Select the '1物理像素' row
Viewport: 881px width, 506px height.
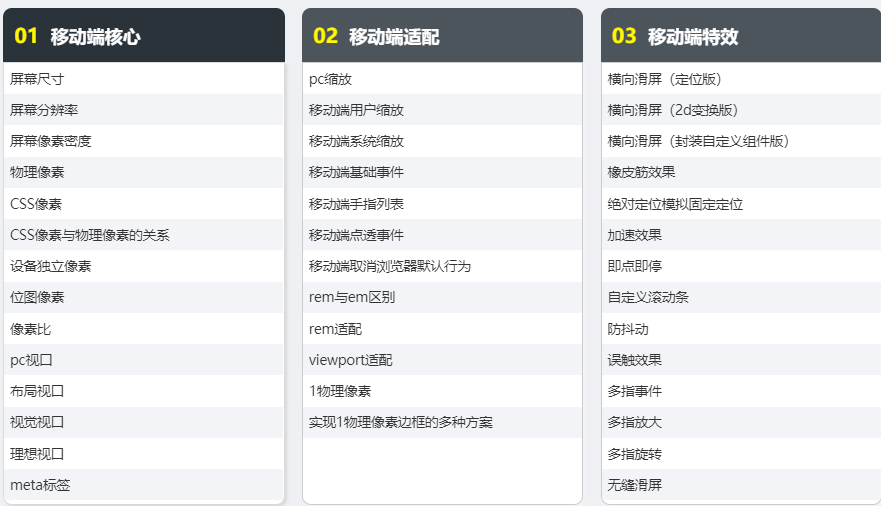pyautogui.click(x=442, y=391)
